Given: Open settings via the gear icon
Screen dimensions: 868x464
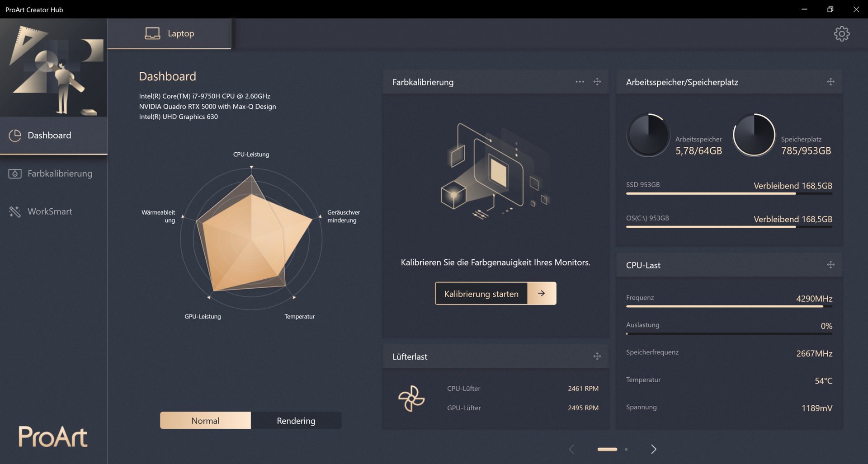Looking at the screenshot, I should click(x=841, y=34).
